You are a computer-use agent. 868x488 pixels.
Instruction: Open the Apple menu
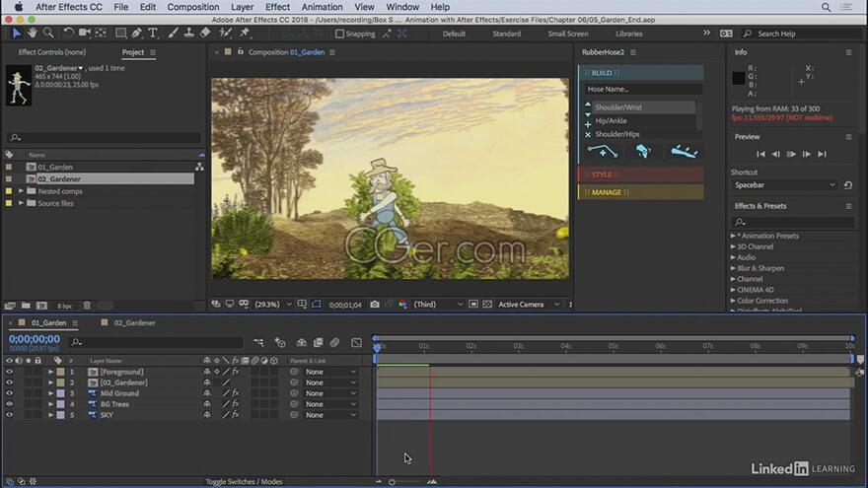[x=19, y=7]
